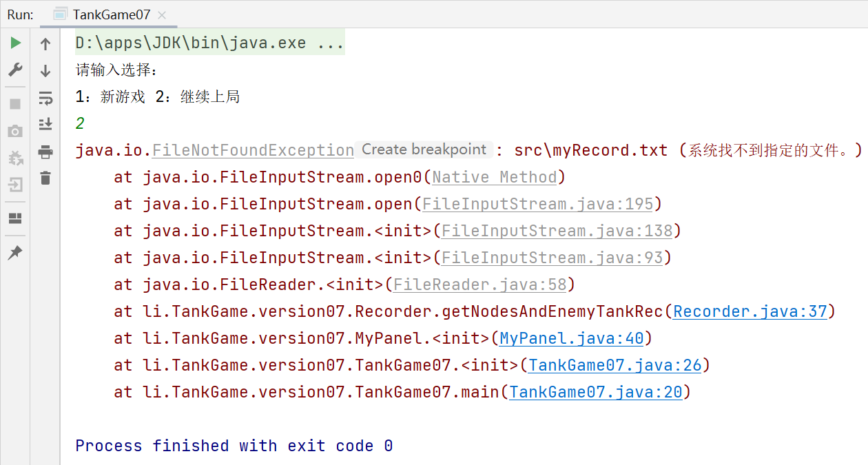Open FileInputStream.java:195 link
The height and width of the screenshot is (465, 868).
(537, 204)
